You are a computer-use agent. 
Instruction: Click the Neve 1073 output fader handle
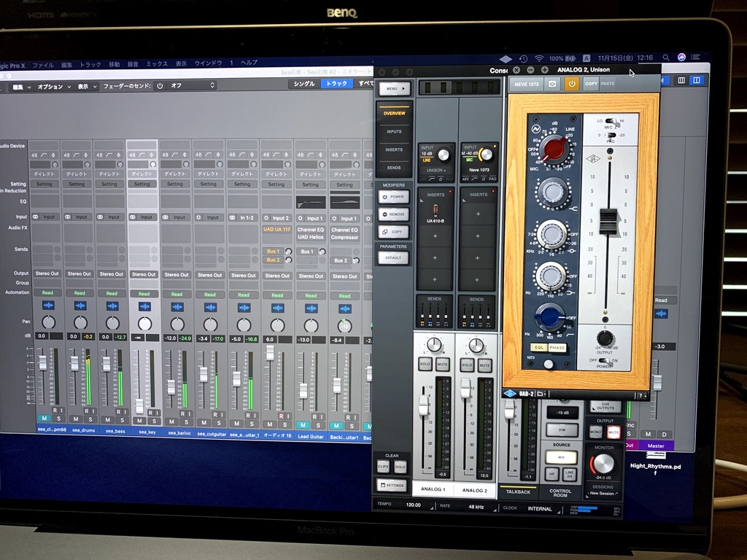608,220
